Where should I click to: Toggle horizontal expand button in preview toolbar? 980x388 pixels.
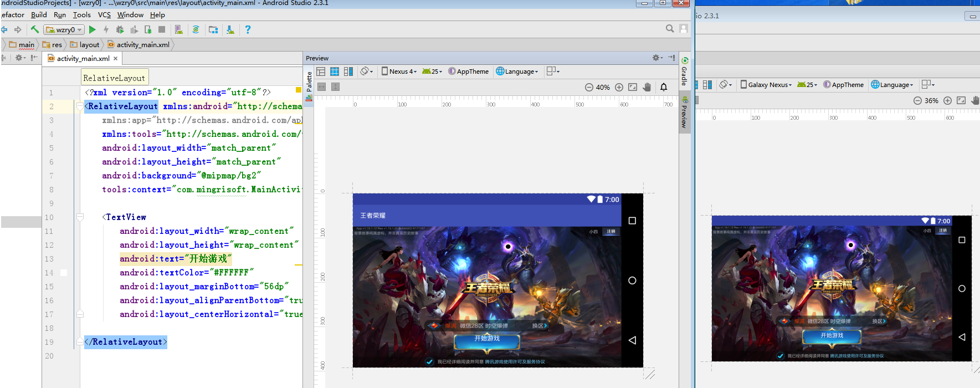(321, 87)
